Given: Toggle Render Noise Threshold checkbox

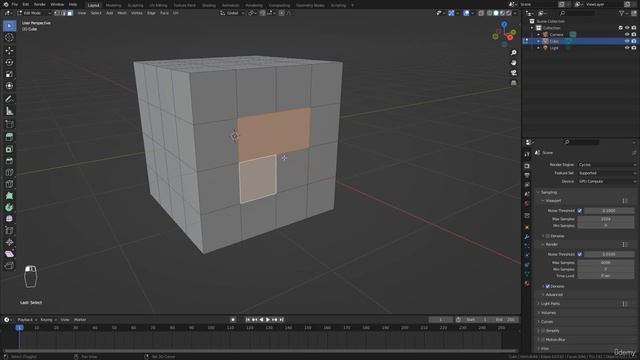Looking at the screenshot, I should (x=580, y=254).
